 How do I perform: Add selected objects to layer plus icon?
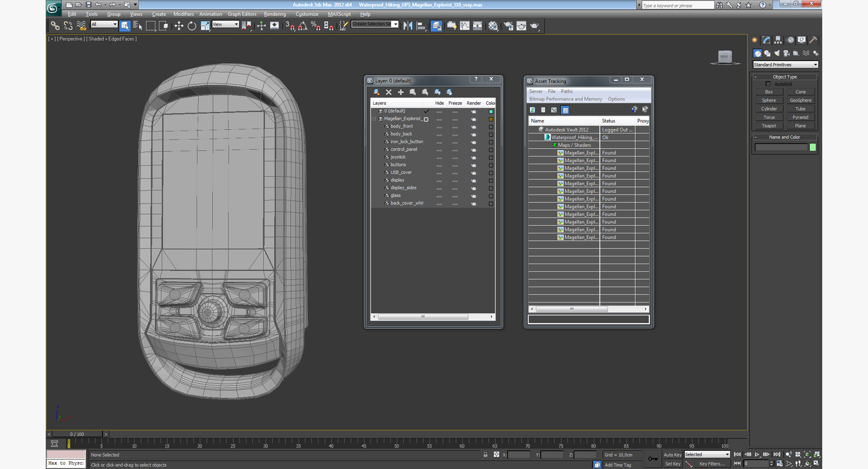coord(401,92)
